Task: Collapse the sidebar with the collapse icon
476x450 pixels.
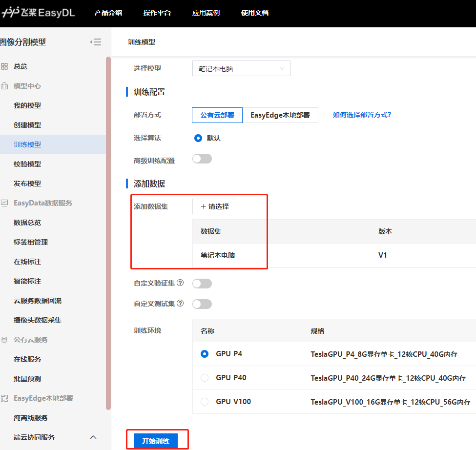Action: [x=96, y=42]
